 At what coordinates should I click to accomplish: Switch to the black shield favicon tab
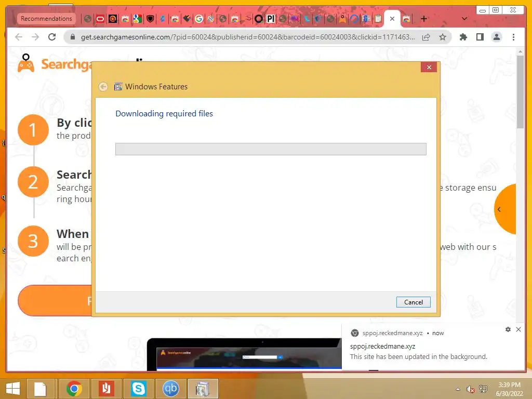point(150,19)
